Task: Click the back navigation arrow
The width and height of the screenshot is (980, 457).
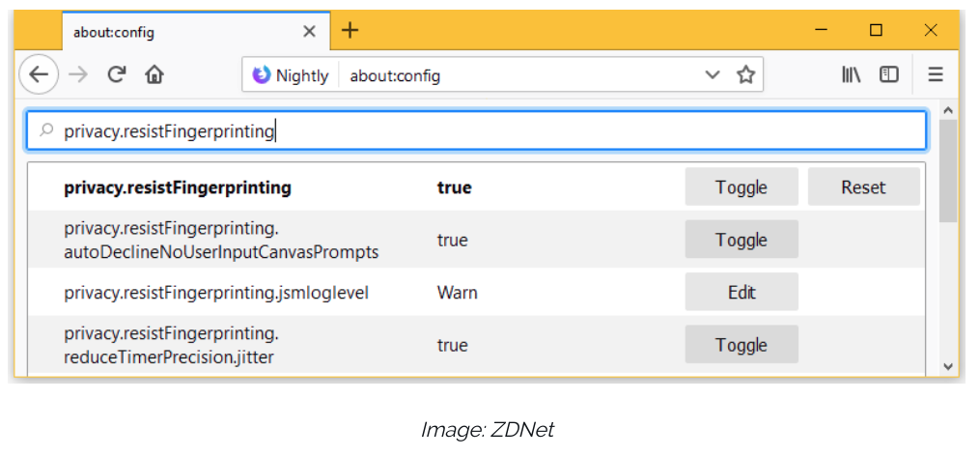Action: [39, 74]
